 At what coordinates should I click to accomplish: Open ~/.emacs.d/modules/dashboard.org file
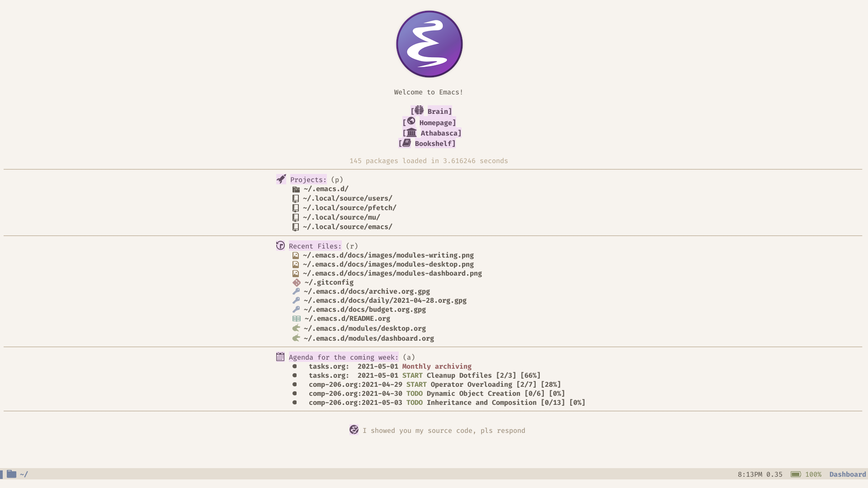368,338
